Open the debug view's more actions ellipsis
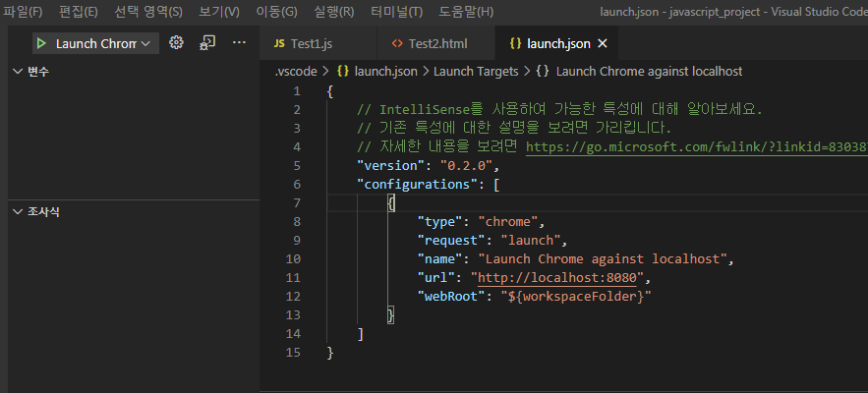This screenshot has height=393, width=868. pyautogui.click(x=239, y=42)
